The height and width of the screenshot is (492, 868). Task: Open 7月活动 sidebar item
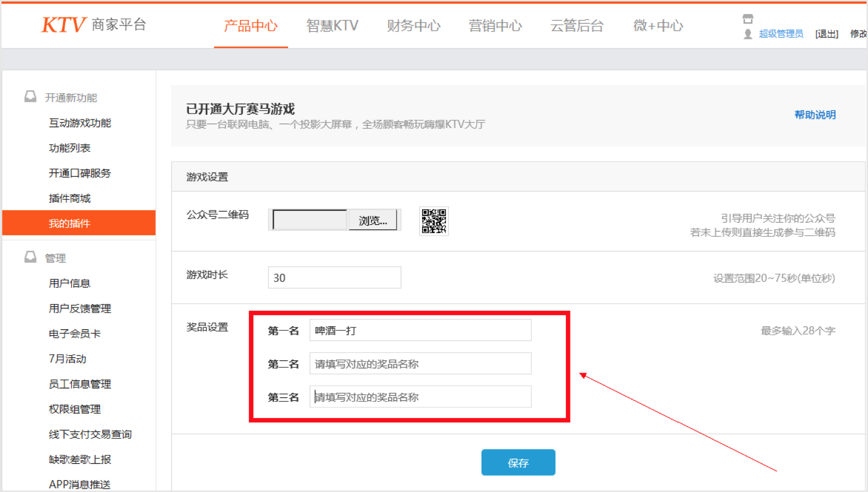[x=67, y=359]
